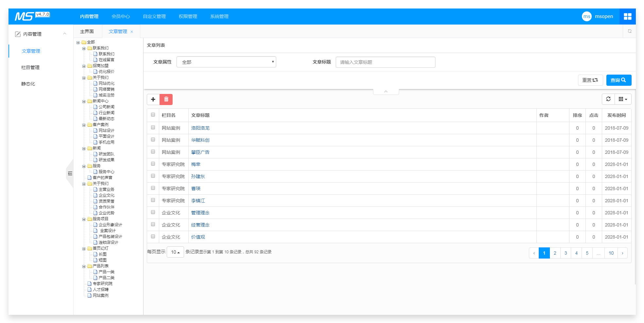
Task: Check the row for 梅幸
Action: pos(153,164)
